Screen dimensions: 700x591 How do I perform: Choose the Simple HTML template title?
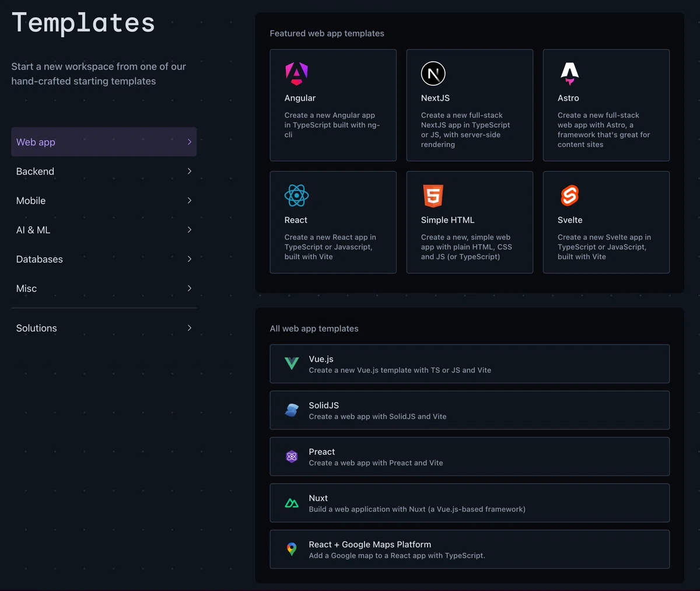(447, 220)
